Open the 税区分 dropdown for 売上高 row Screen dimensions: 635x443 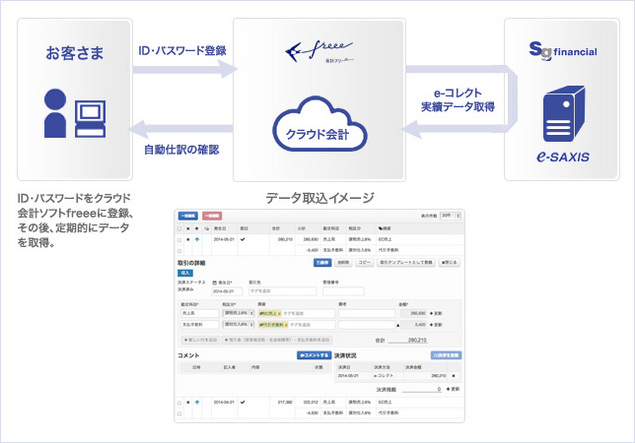tap(236, 312)
